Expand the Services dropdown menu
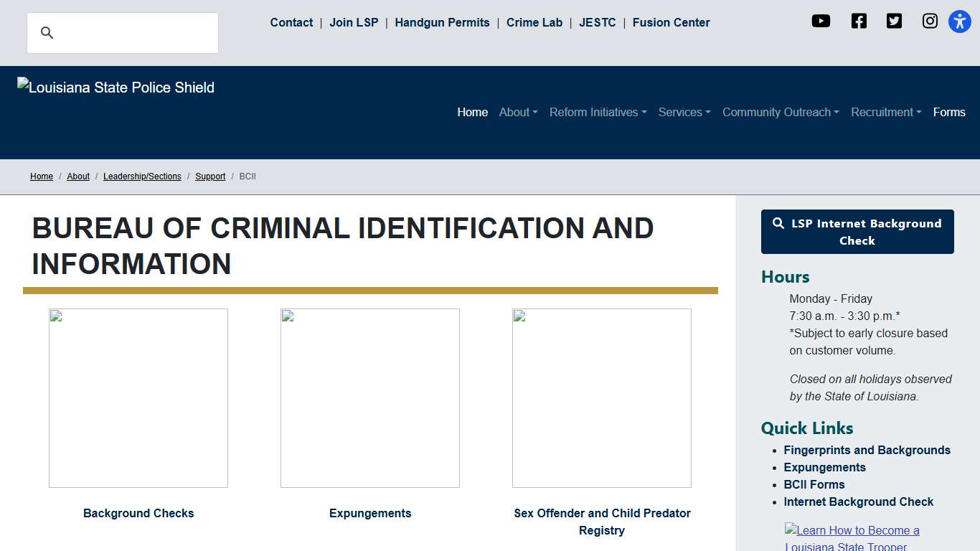Viewport: 980px width, 551px height. pyautogui.click(x=684, y=113)
